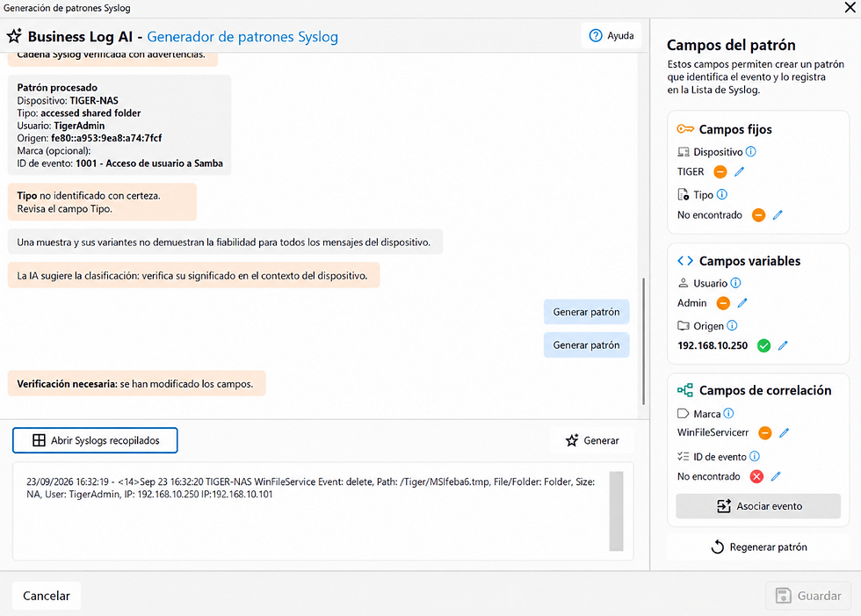Click info icon next to Usuario
The image size is (861, 616).
point(736,283)
